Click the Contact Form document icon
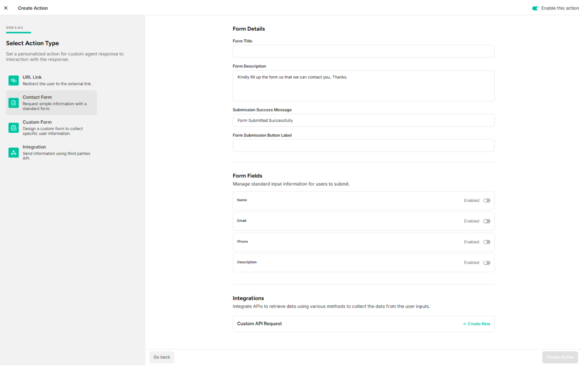This screenshot has height=367, width=588. pos(14,103)
